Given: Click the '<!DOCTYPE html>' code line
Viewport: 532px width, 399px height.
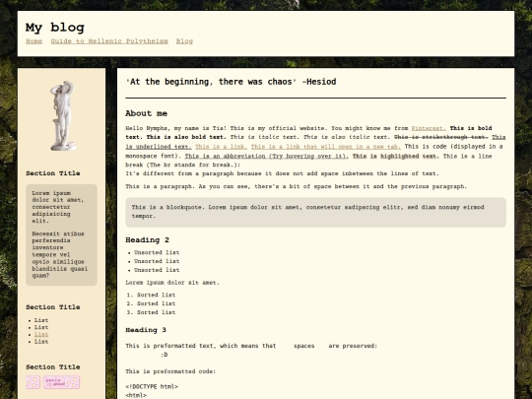Looking at the screenshot, I should [x=152, y=386].
